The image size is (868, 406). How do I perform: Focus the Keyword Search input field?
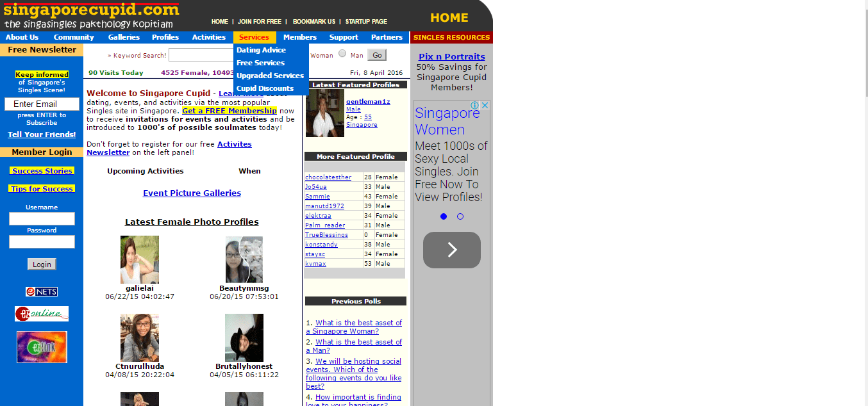click(x=201, y=55)
